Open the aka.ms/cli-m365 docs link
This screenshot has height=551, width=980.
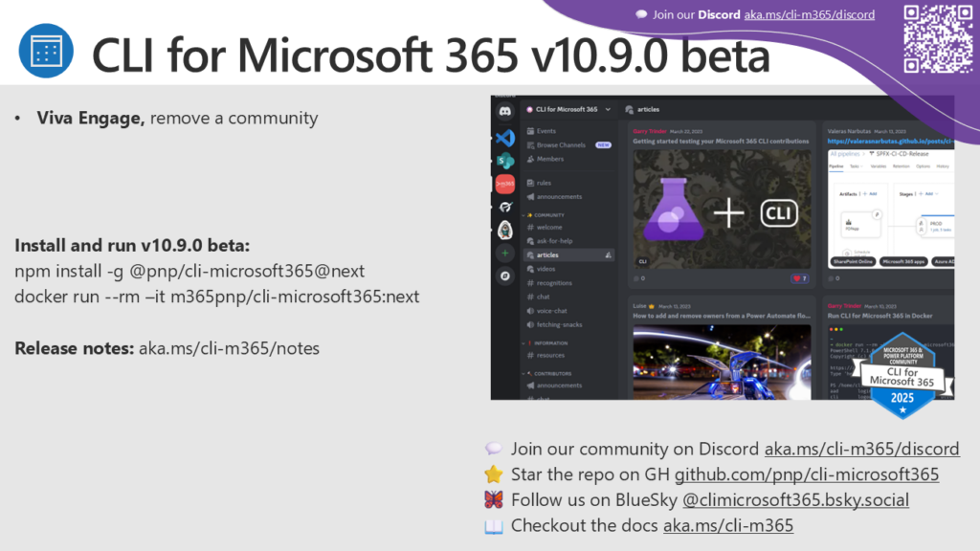728,525
